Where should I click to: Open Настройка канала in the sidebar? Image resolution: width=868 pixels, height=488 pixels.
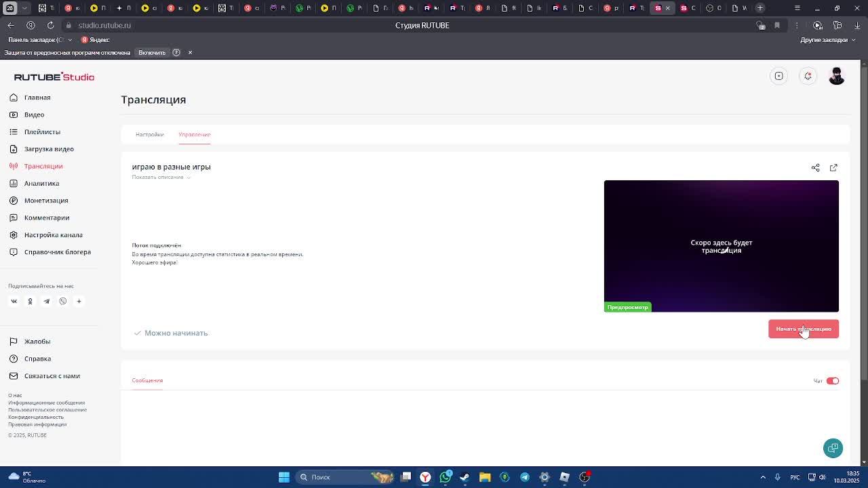(x=46, y=235)
